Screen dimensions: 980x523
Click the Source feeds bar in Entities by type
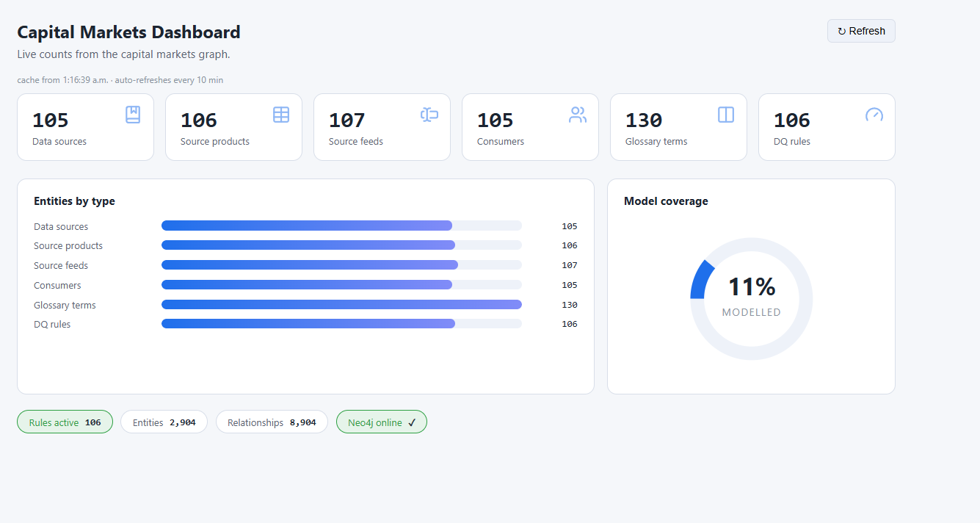click(x=341, y=265)
